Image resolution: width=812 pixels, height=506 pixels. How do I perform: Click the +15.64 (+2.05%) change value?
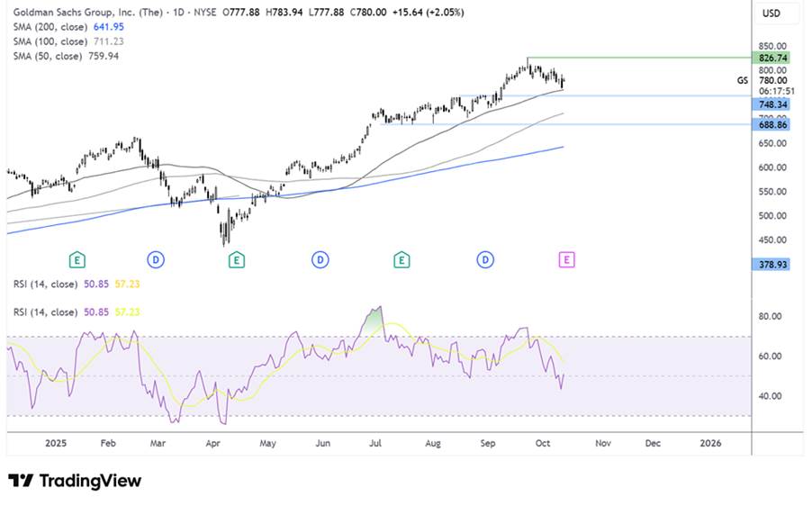[428, 12]
